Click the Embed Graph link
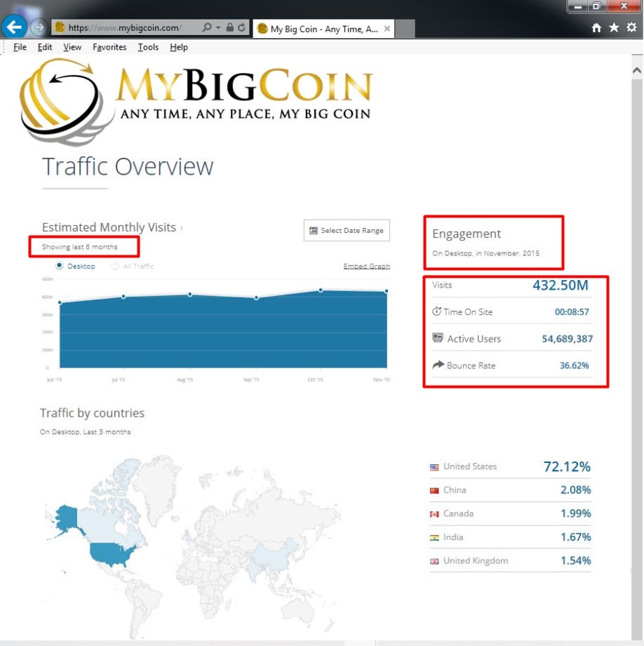Image resolution: width=644 pixels, height=646 pixels. pyautogui.click(x=367, y=266)
